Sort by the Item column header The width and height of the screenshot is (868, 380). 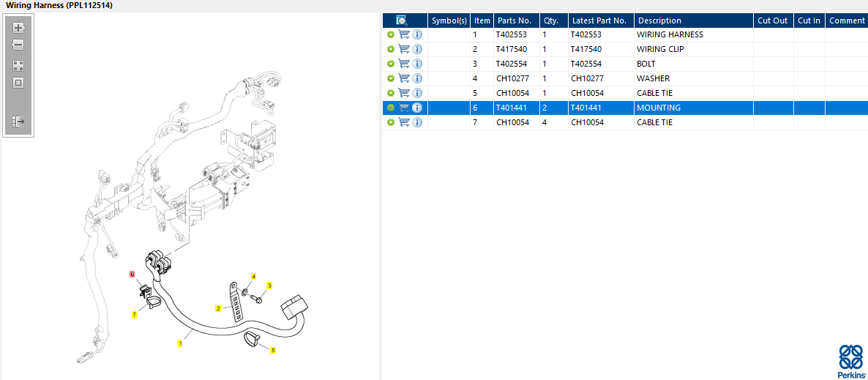tap(482, 21)
